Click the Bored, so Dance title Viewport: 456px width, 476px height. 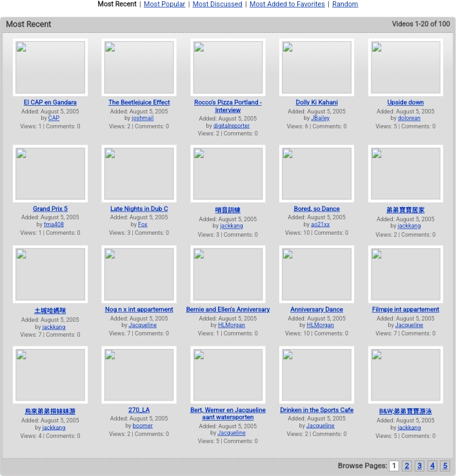(317, 209)
